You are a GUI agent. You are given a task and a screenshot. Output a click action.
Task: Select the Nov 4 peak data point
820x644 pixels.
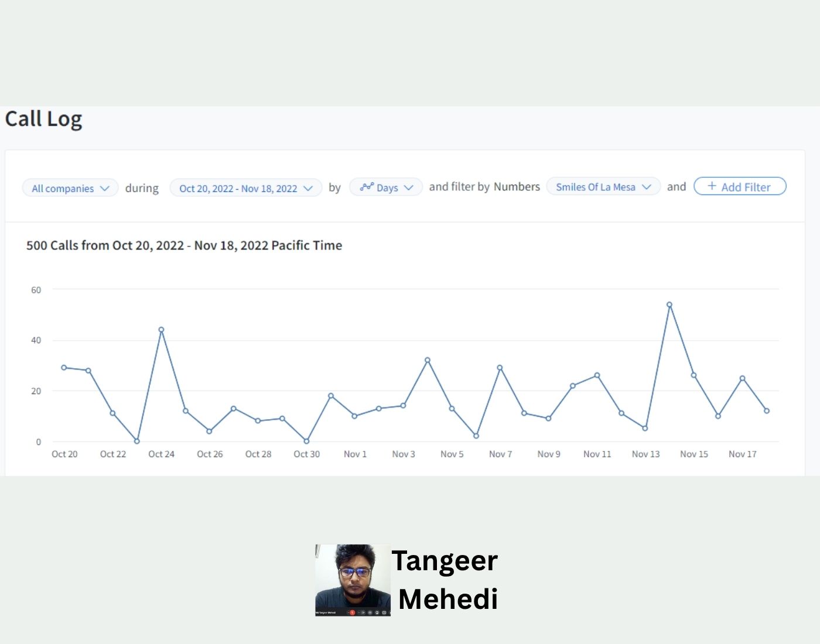pyautogui.click(x=428, y=360)
